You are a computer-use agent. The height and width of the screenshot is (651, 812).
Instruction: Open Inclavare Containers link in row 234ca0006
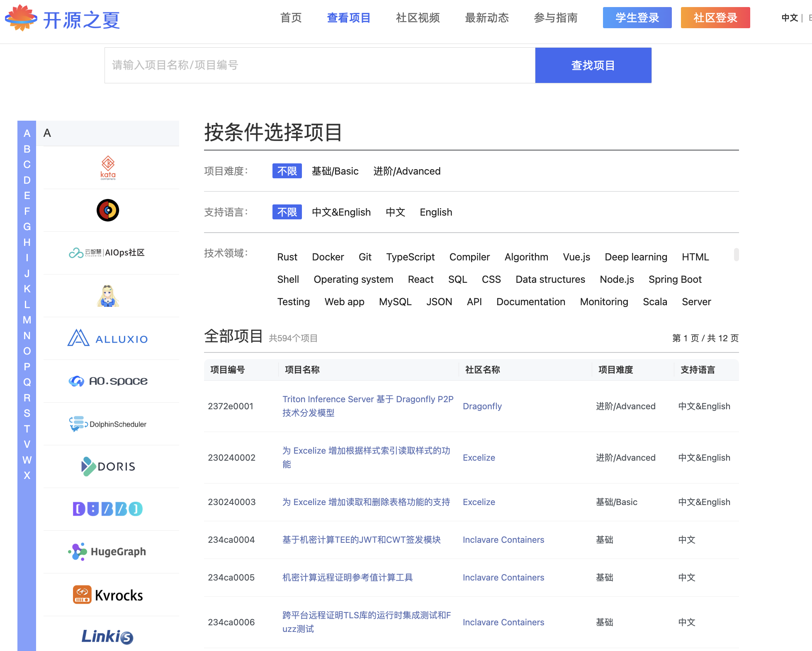click(x=503, y=622)
